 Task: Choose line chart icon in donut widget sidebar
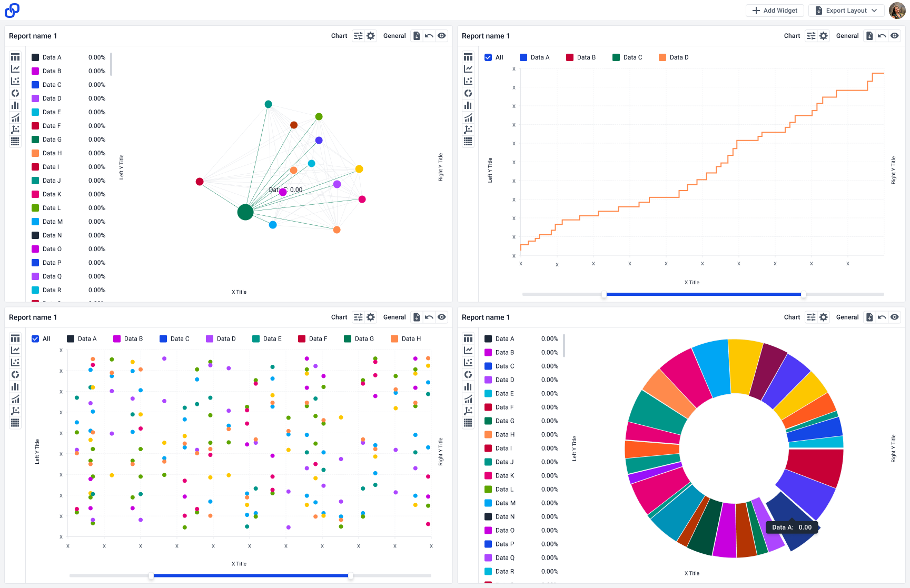click(x=468, y=350)
